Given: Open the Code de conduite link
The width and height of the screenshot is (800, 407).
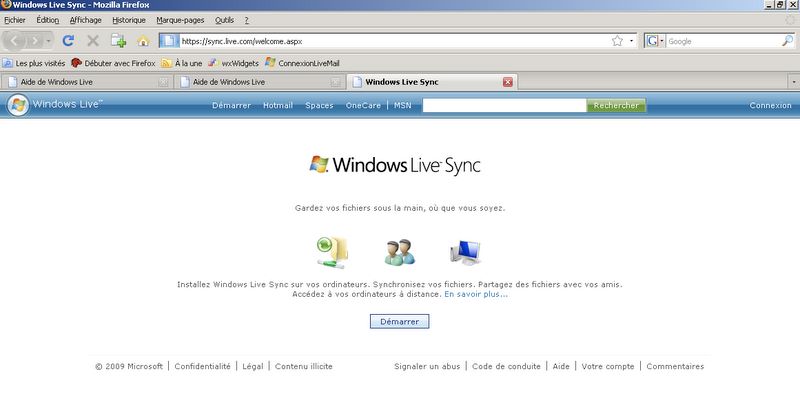Looking at the screenshot, I should 506,366.
